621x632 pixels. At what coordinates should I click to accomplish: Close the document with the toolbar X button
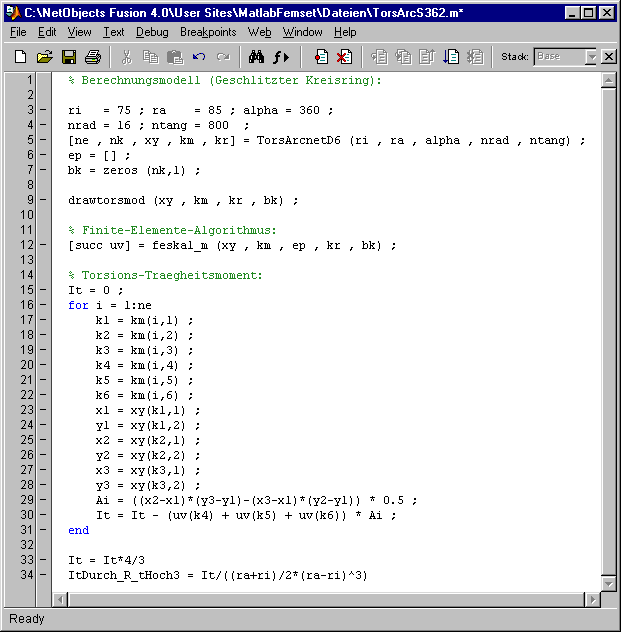[608, 57]
